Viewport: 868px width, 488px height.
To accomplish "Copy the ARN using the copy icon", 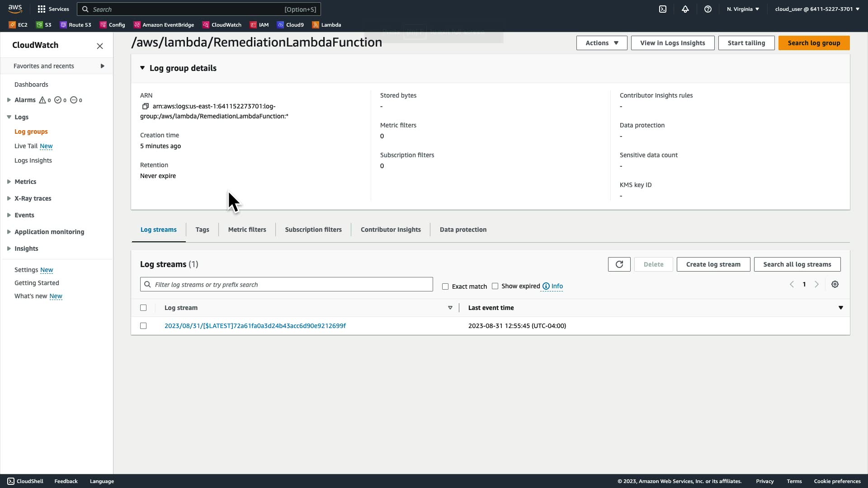I will click(x=145, y=106).
